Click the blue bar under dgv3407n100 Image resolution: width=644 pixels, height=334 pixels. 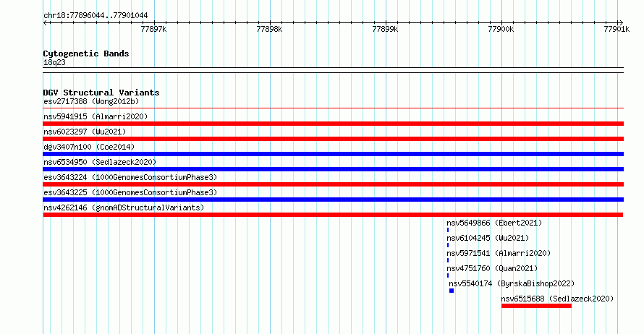click(333, 154)
